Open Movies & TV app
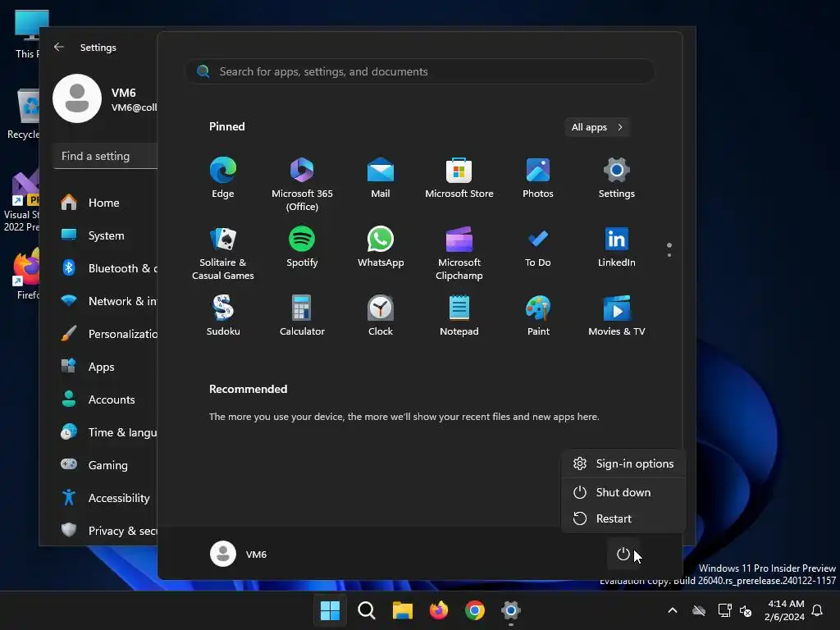The width and height of the screenshot is (840, 630). [x=617, y=316]
